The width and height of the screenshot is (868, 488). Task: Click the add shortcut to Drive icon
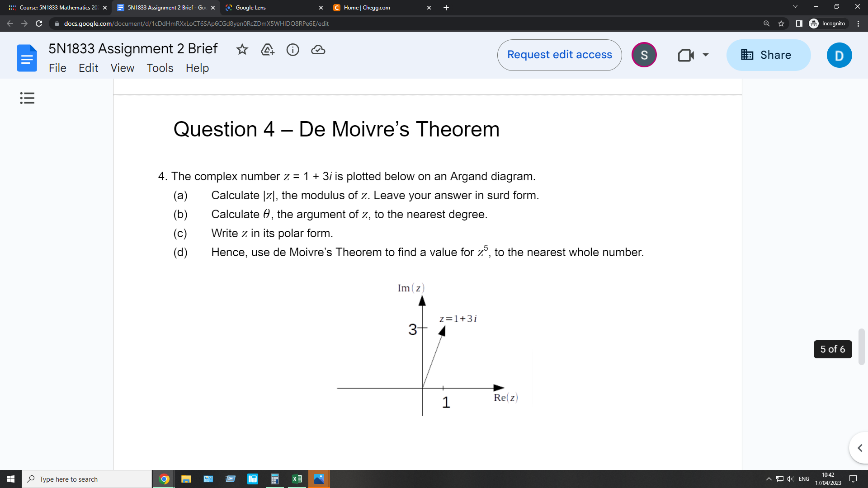click(268, 50)
